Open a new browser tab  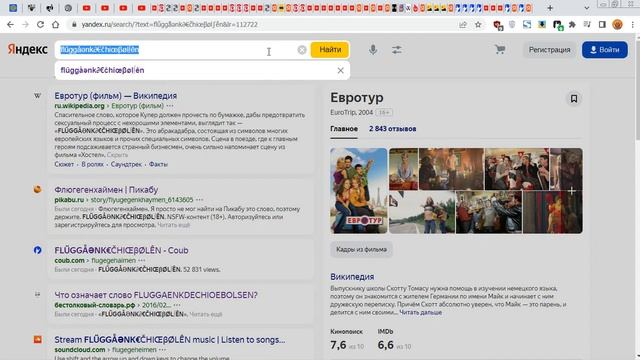pyautogui.click(x=550, y=8)
